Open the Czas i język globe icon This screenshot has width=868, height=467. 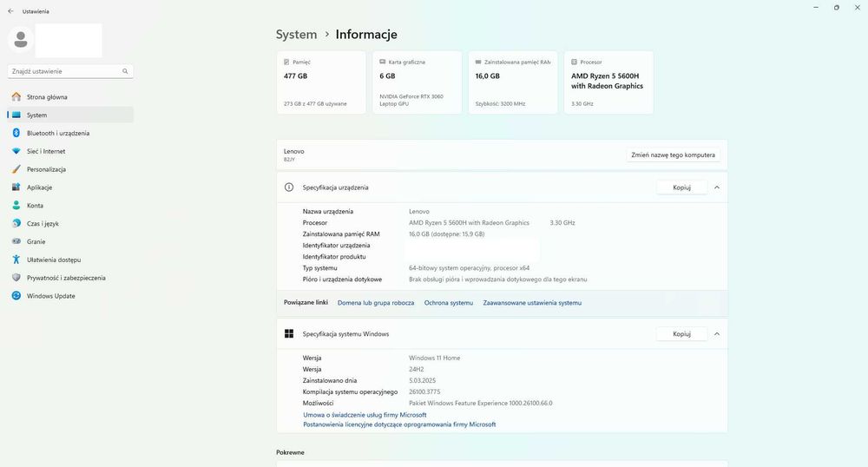[16, 224]
